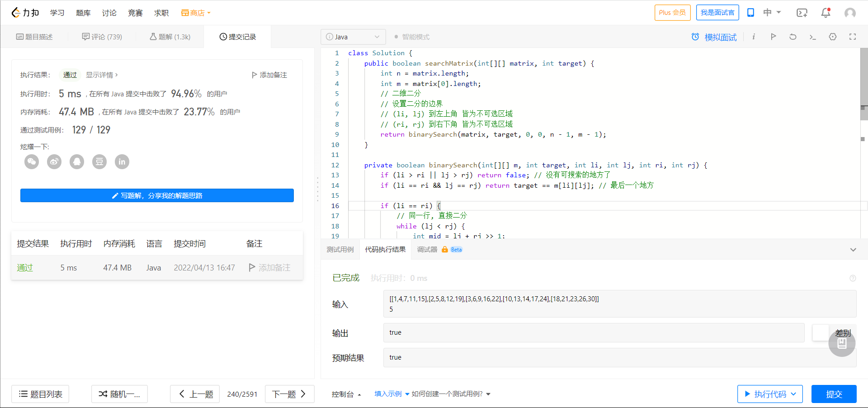The height and width of the screenshot is (408, 868).
Task: Click the 输入 test input field
Action: pos(620,304)
